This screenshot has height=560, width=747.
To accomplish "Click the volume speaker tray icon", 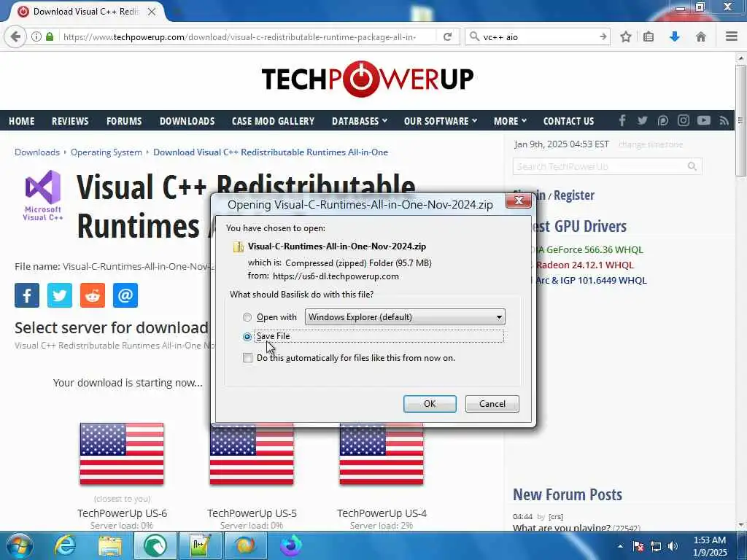I will pyautogui.click(x=673, y=547).
